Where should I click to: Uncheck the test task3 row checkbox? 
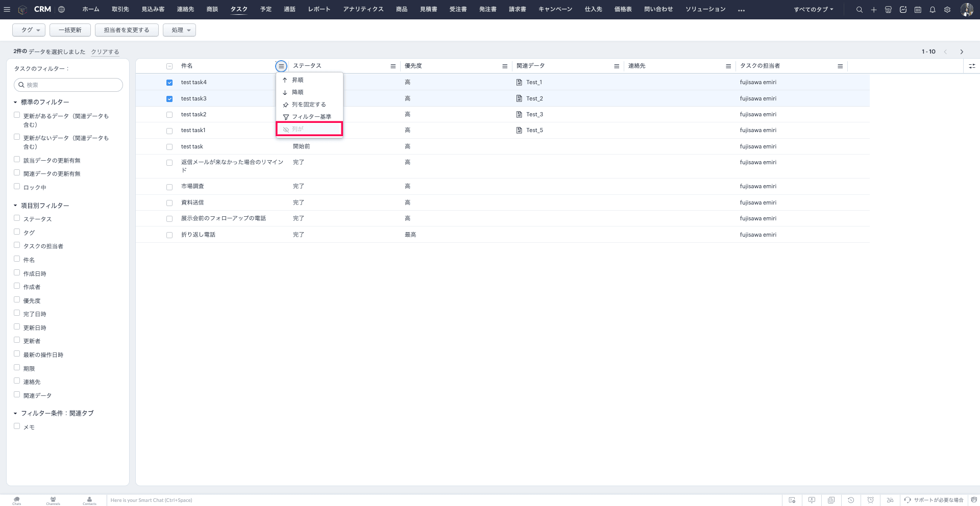pyautogui.click(x=169, y=99)
